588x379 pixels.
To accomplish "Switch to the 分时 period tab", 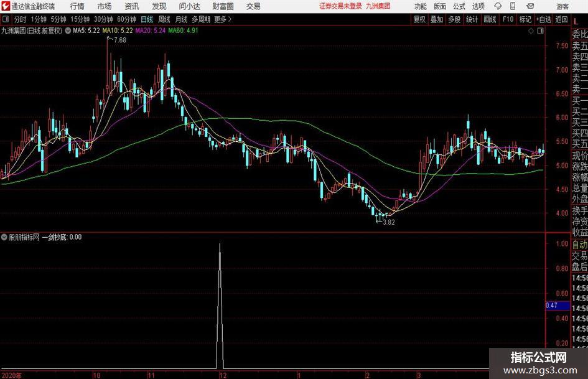I will [20, 19].
